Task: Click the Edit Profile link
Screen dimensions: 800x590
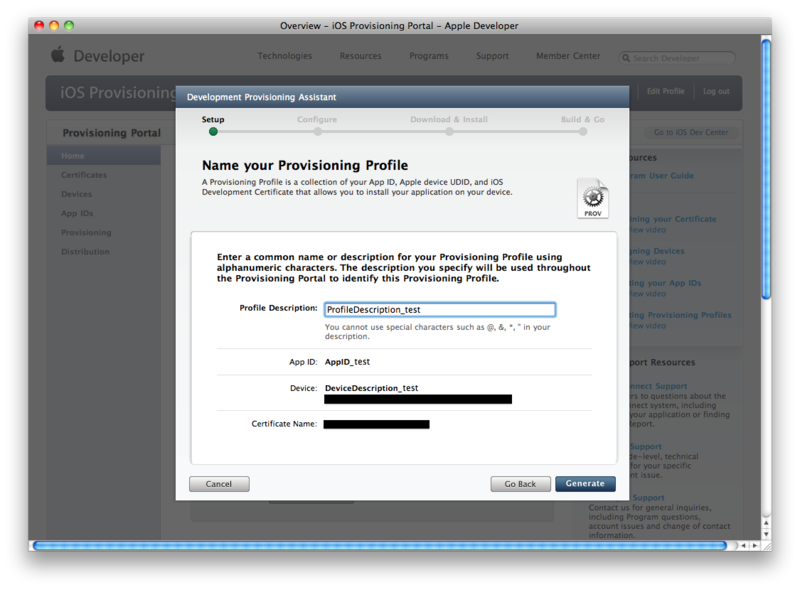Action: pos(665,91)
